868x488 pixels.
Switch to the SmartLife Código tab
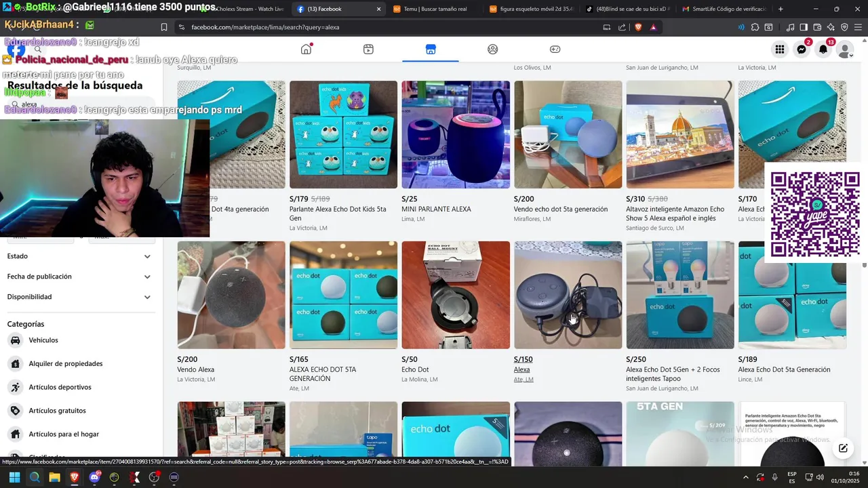(x=724, y=9)
